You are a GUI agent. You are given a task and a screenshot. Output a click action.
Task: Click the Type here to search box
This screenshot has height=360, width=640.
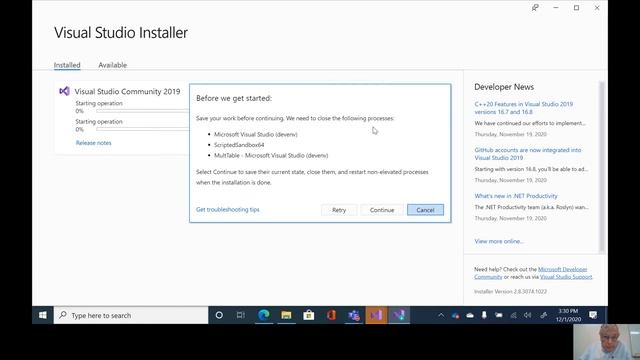pos(131,315)
